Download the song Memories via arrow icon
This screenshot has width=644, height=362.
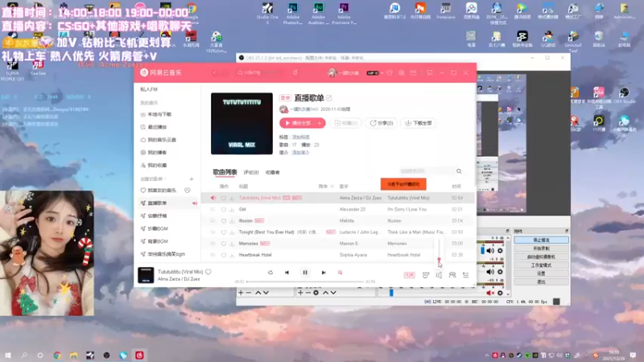click(x=232, y=244)
